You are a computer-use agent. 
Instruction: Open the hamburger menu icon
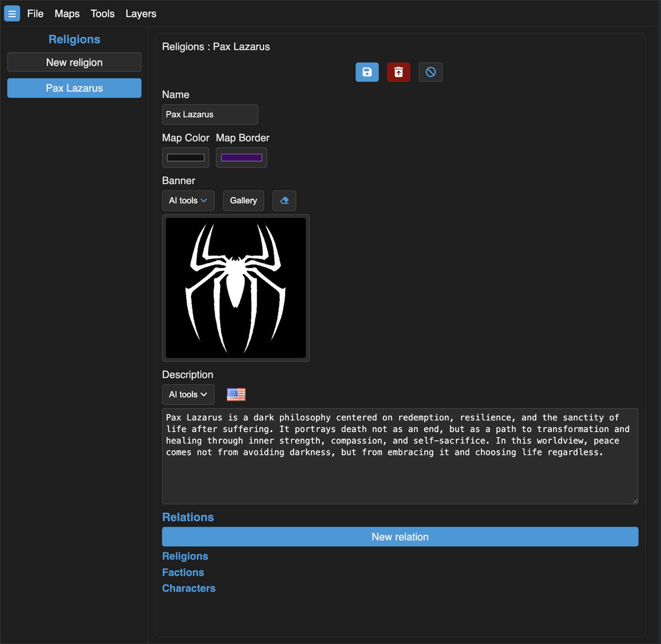point(12,14)
